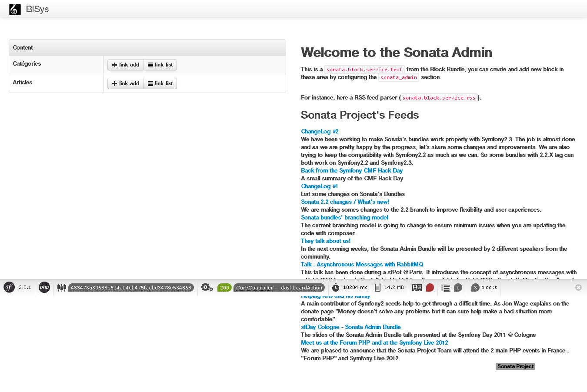
Task: Click link add for Articles
Action: pos(125,83)
